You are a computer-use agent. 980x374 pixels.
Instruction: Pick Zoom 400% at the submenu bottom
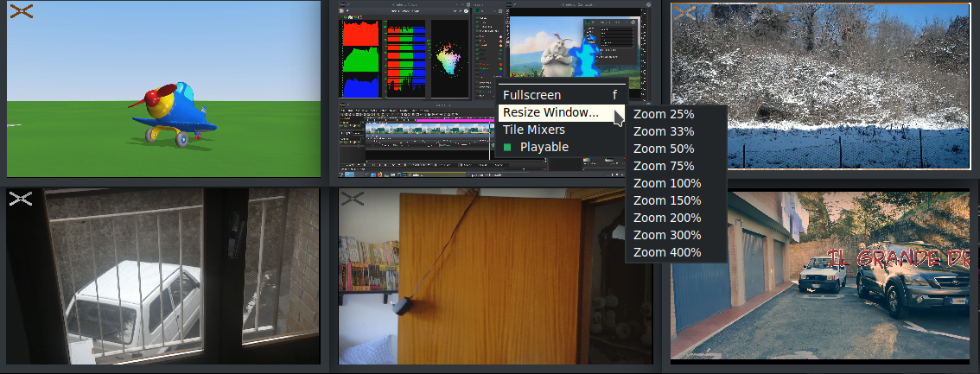point(666,252)
